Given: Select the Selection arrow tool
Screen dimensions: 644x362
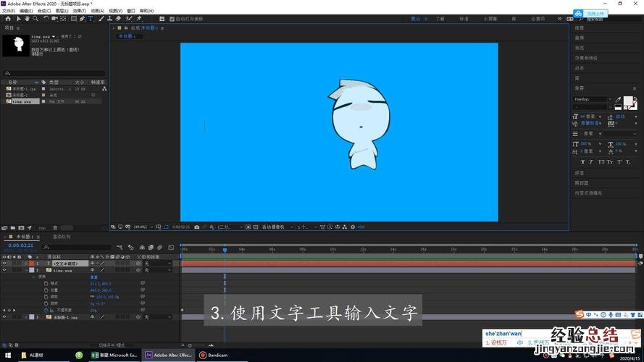Looking at the screenshot, I should point(18,19).
